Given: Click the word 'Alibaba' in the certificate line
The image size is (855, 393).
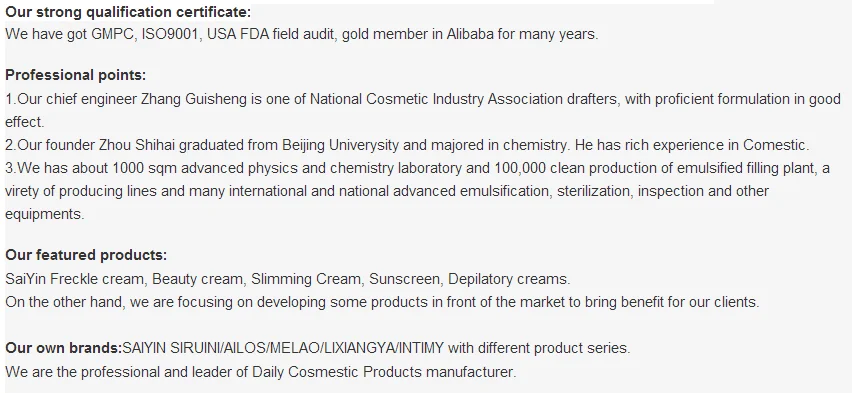Looking at the screenshot, I should click(x=470, y=34).
